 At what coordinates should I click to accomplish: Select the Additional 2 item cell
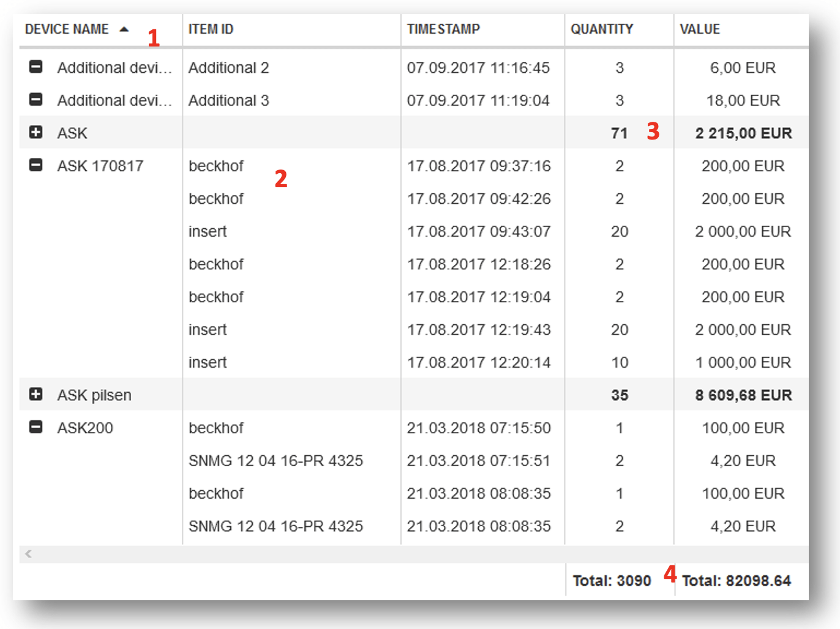[x=228, y=68]
